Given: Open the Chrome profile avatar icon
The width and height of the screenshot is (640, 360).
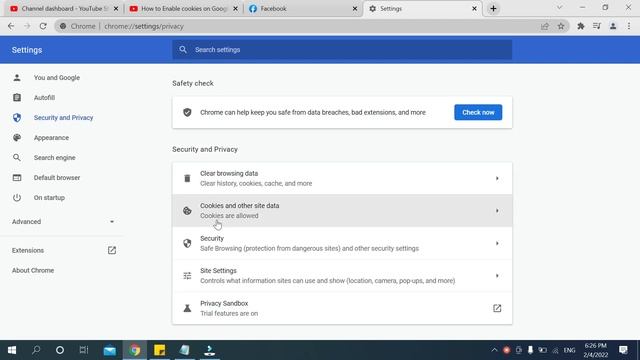Looking at the screenshot, I should [x=613, y=26].
